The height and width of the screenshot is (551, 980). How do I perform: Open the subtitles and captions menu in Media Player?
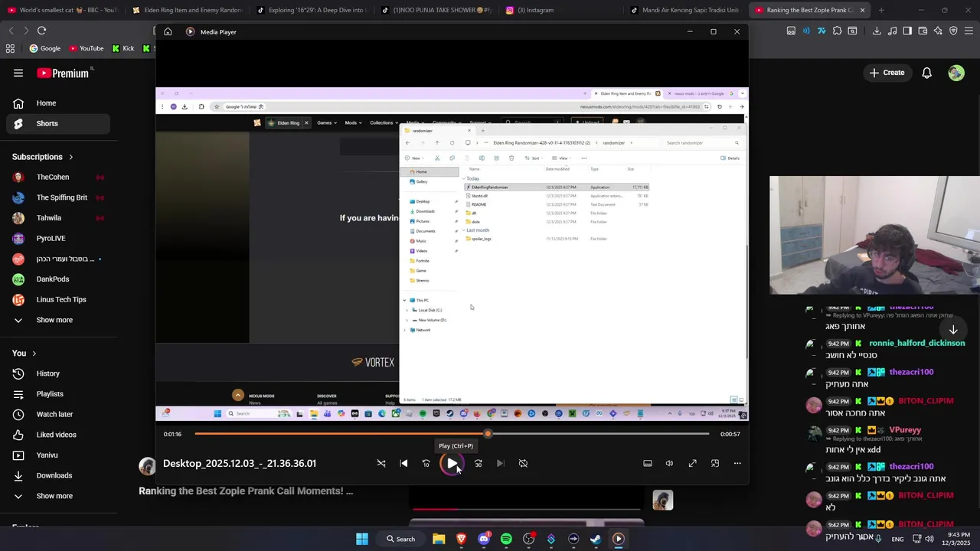pos(648,463)
